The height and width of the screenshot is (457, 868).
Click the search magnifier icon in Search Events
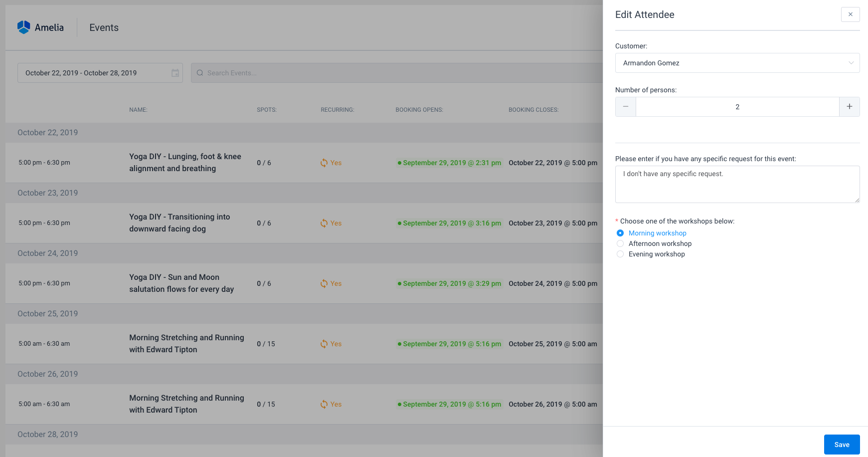tap(199, 73)
